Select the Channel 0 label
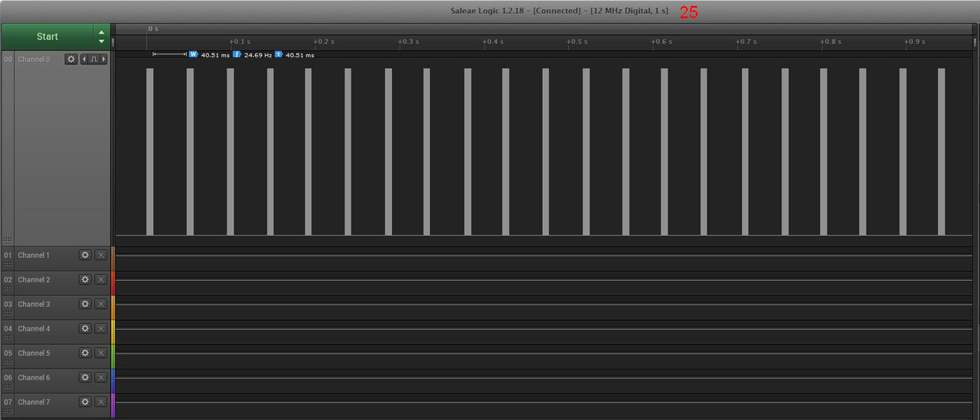The width and height of the screenshot is (980, 420). tap(34, 59)
